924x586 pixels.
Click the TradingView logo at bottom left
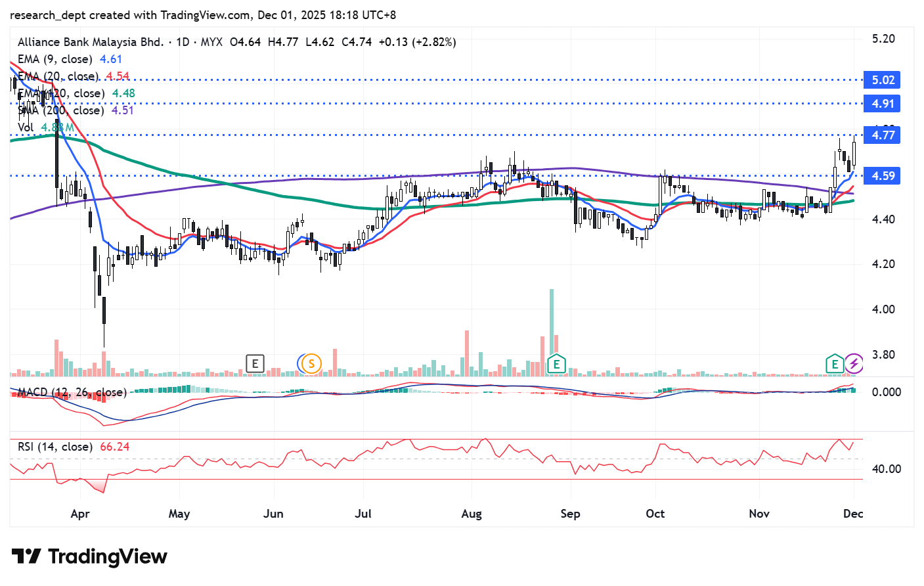click(x=89, y=556)
